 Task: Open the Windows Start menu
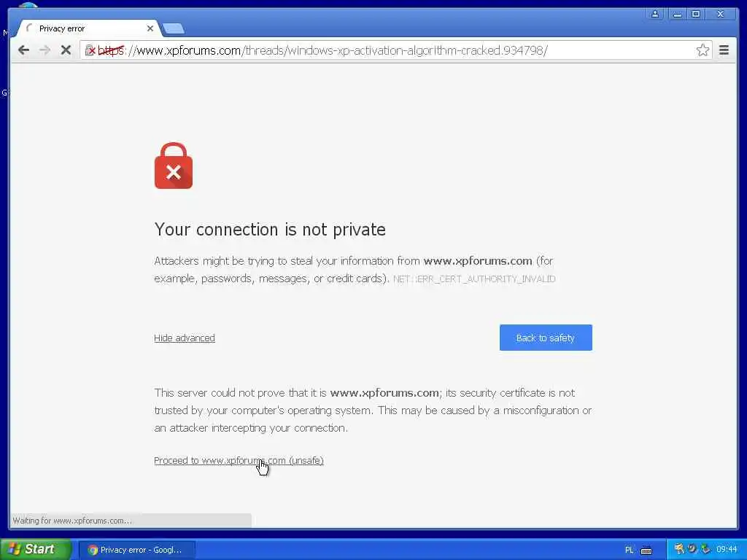coord(35,549)
